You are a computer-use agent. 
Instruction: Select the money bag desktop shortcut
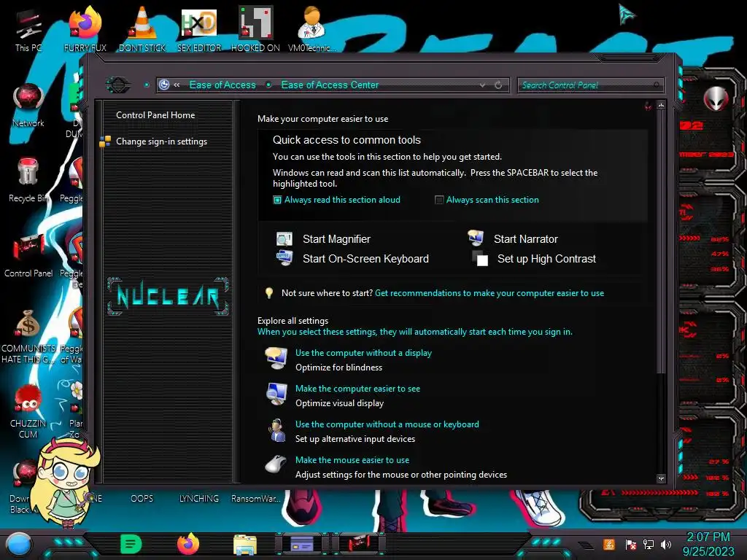click(x=28, y=336)
